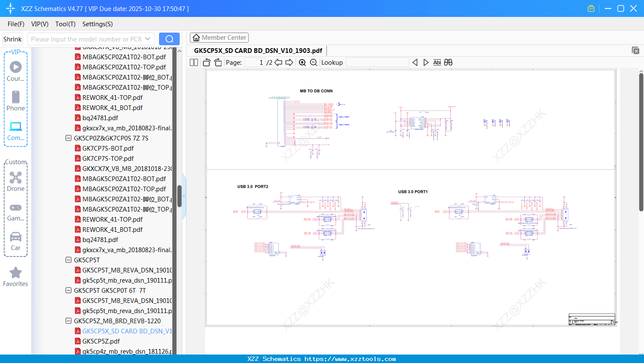
Task: Zoom out of the schematic
Action: point(313,63)
